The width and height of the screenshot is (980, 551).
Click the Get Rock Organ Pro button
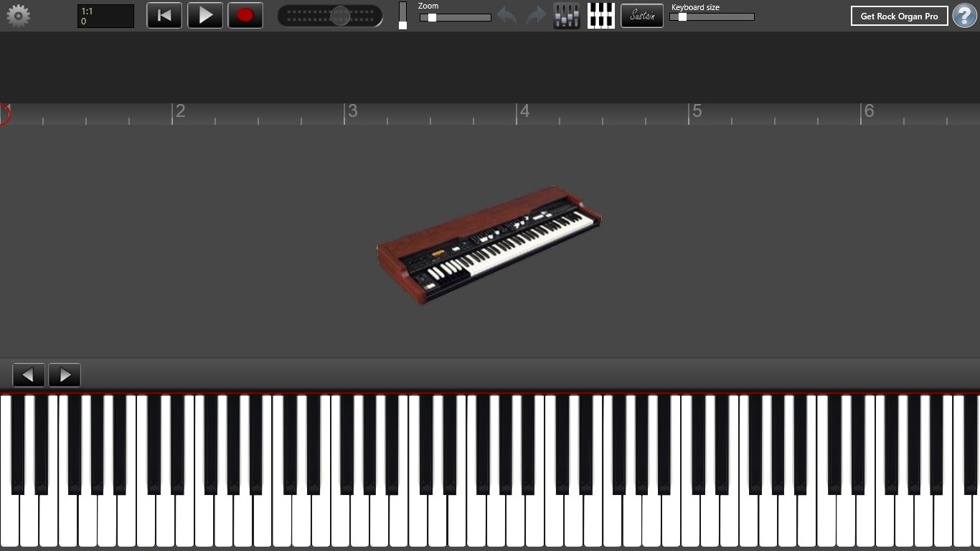tap(899, 16)
